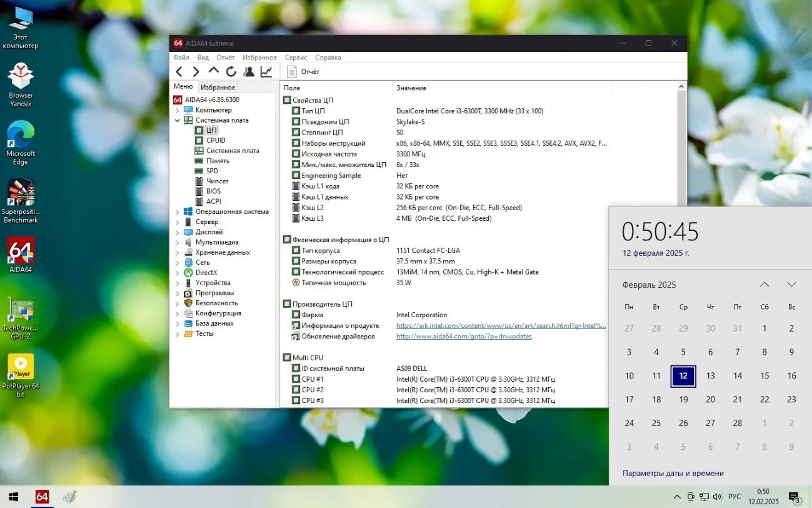
Task: Click the Back navigation arrow in AIDA64
Action: coord(179,71)
